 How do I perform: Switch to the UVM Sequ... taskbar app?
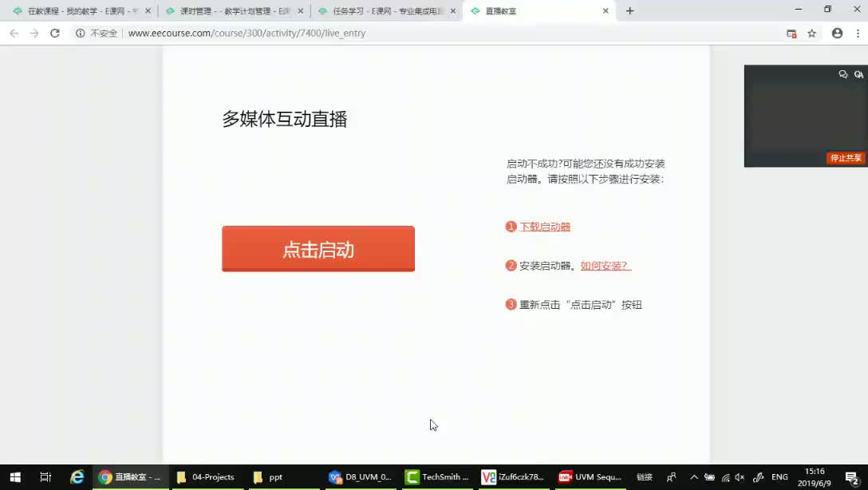pyautogui.click(x=590, y=476)
